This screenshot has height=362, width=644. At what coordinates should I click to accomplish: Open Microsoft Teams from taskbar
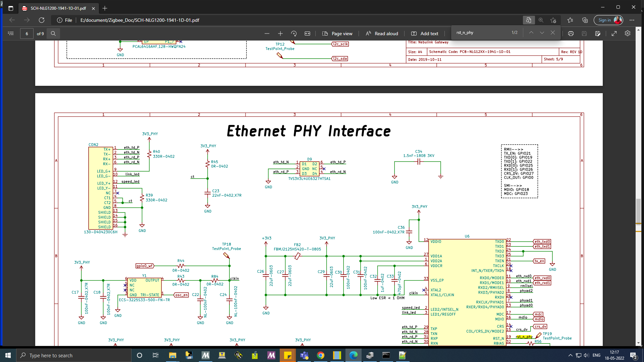(x=304, y=355)
